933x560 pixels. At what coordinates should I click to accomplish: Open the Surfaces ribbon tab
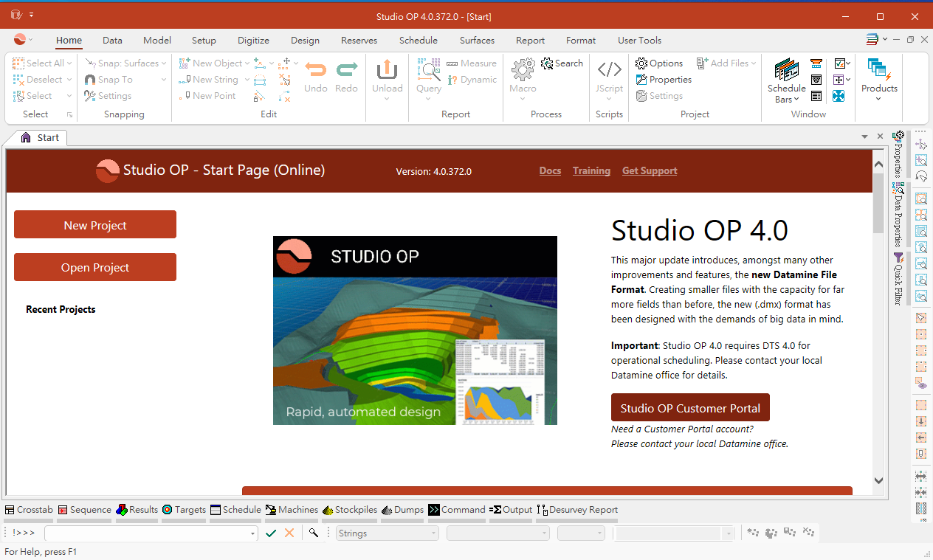pos(477,41)
